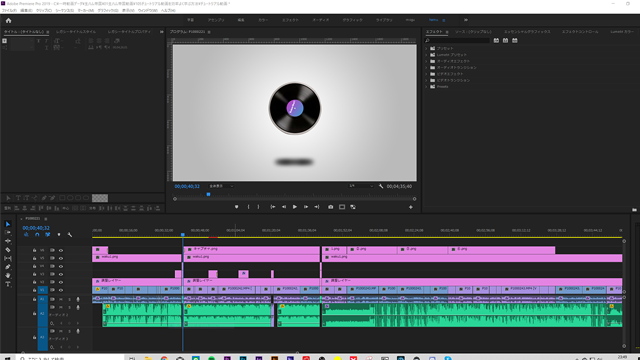Go to Out point in Program monitor

tap(317, 207)
